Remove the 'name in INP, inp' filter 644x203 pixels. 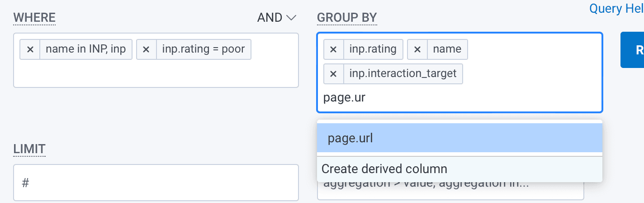[x=30, y=49]
